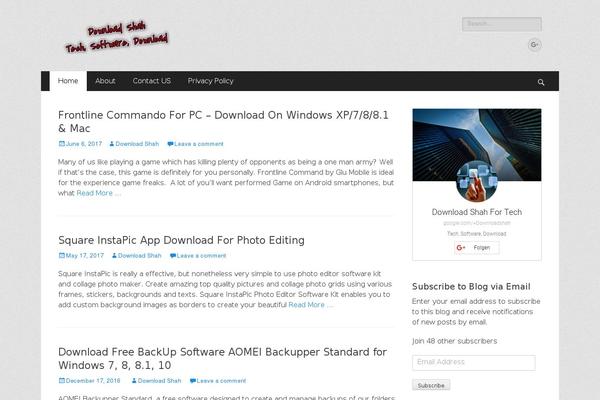Screen dimensions: 600x400
Task: Open the Privacy Policy page
Action: [210, 81]
